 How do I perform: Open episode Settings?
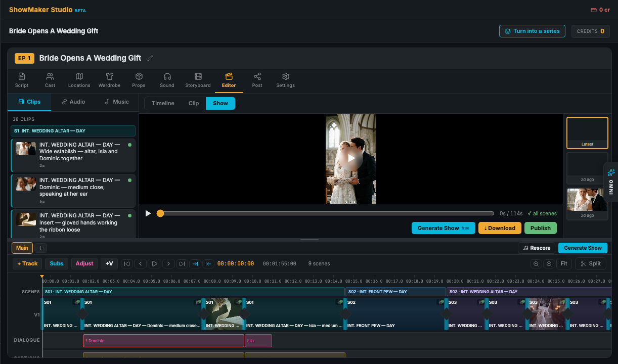click(285, 80)
